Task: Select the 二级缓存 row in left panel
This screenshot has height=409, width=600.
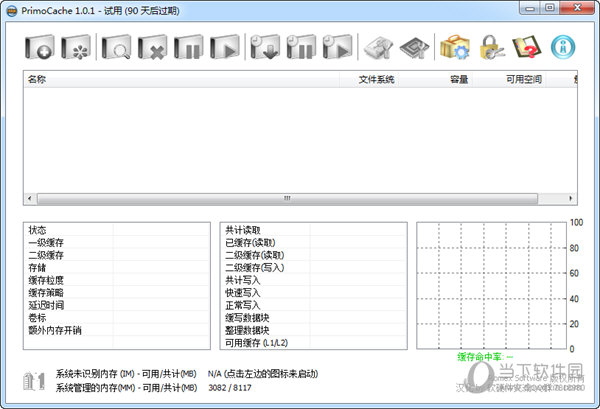Action: click(117, 255)
